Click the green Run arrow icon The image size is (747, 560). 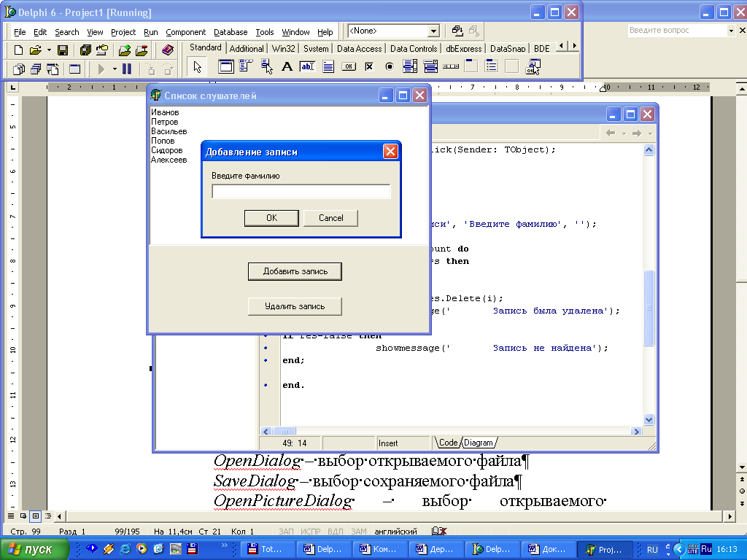(x=101, y=69)
